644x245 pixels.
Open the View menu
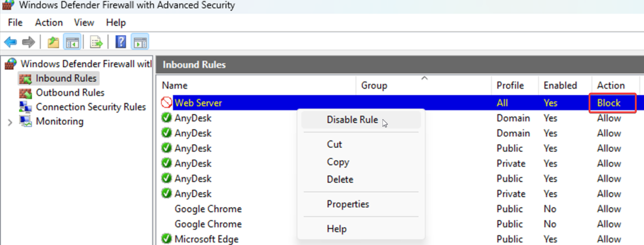click(84, 22)
